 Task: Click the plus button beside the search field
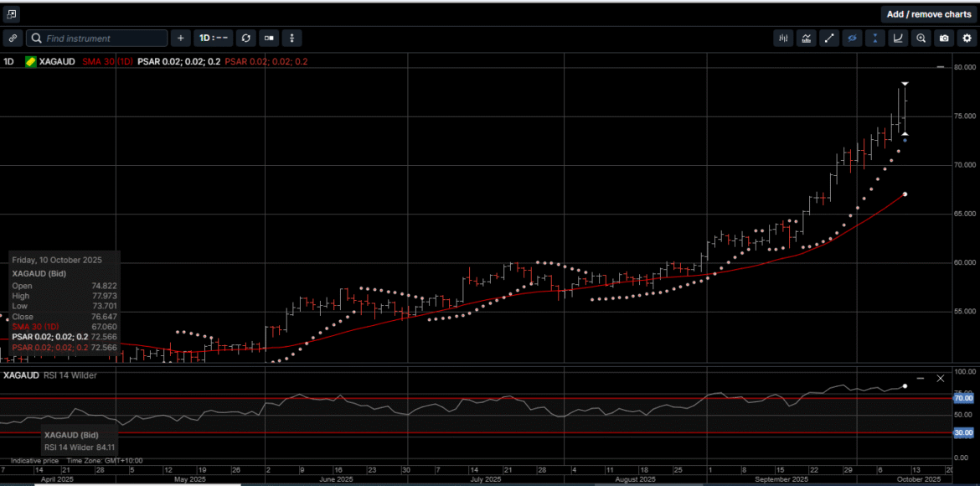tap(181, 39)
